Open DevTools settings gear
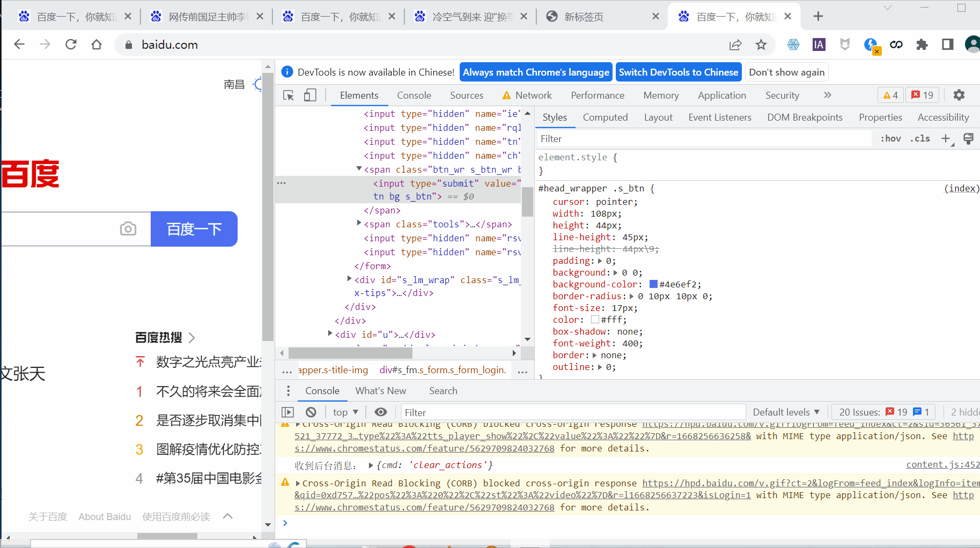The image size is (980, 548). [959, 95]
